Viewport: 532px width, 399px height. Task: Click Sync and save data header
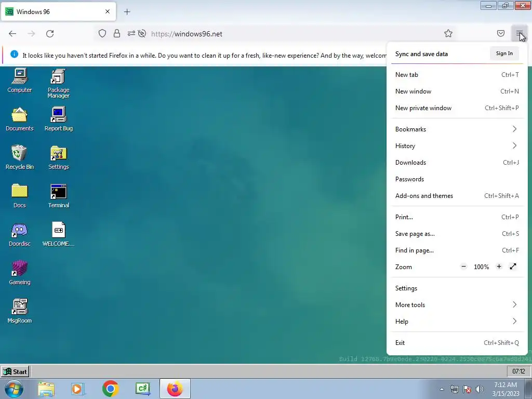pyautogui.click(x=421, y=54)
